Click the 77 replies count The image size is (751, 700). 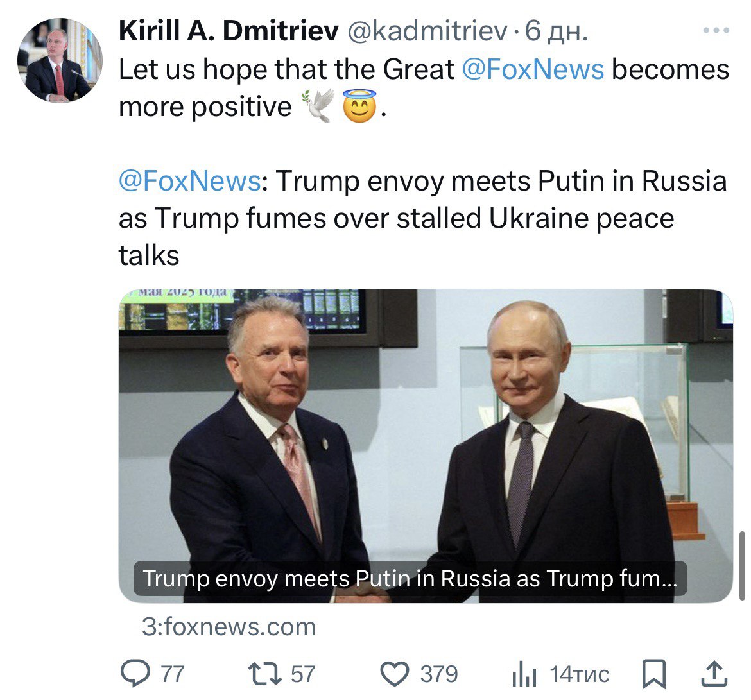point(172,674)
